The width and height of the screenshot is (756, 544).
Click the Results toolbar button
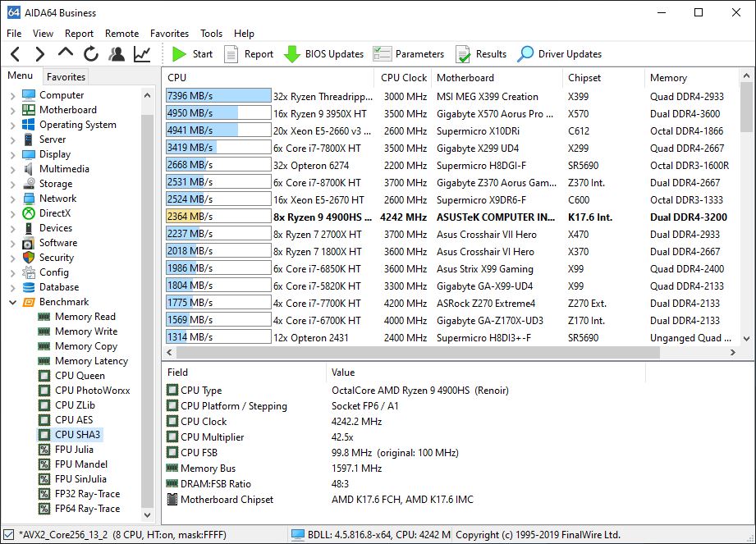[x=481, y=54]
